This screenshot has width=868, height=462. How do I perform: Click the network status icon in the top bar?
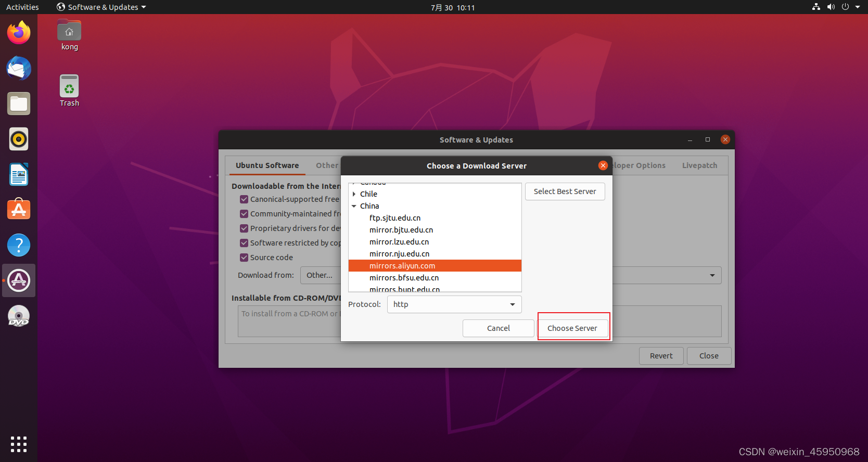pos(816,7)
